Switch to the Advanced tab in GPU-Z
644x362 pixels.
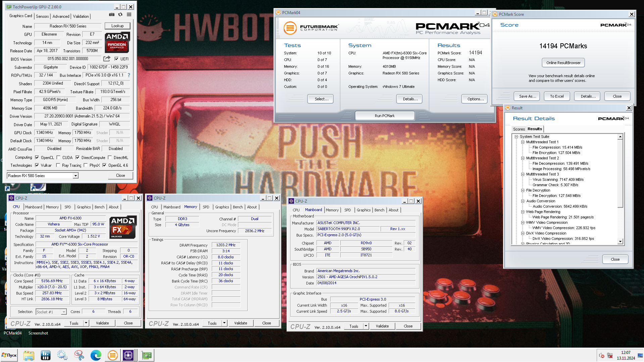tap(61, 16)
